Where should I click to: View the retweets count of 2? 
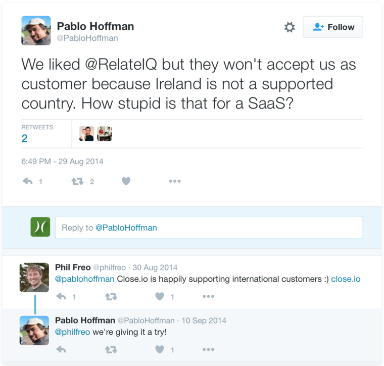[24, 138]
